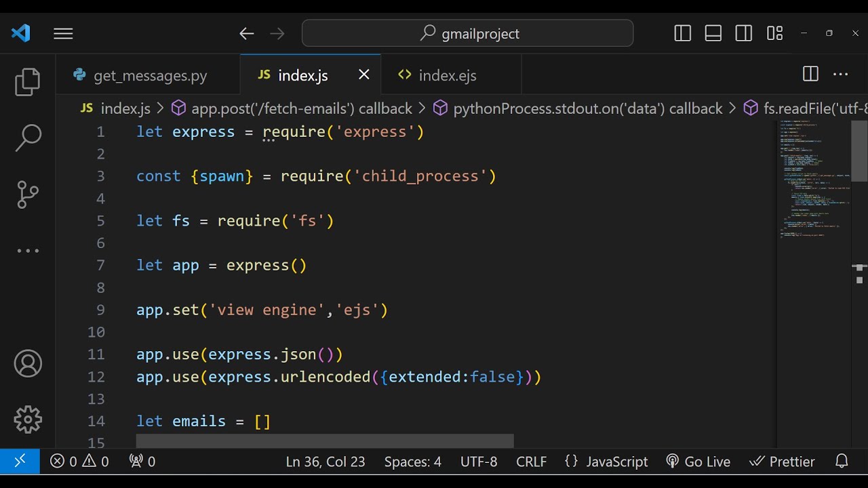Switch to the index.ejs tab

(447, 75)
